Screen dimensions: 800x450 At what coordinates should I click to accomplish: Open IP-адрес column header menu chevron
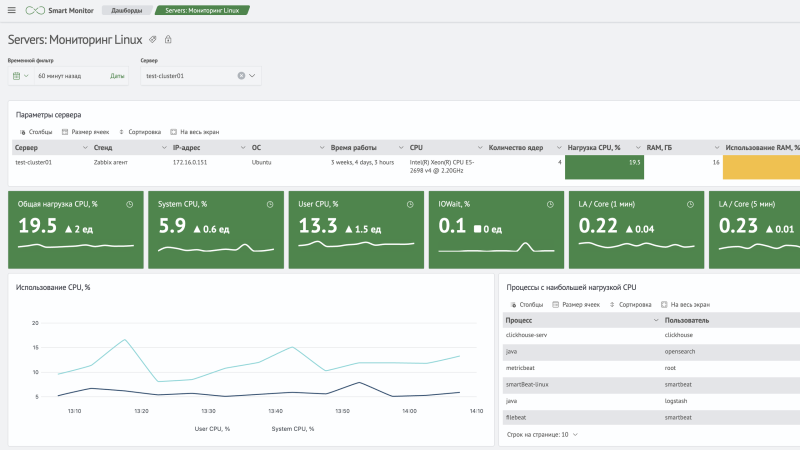pyautogui.click(x=243, y=147)
